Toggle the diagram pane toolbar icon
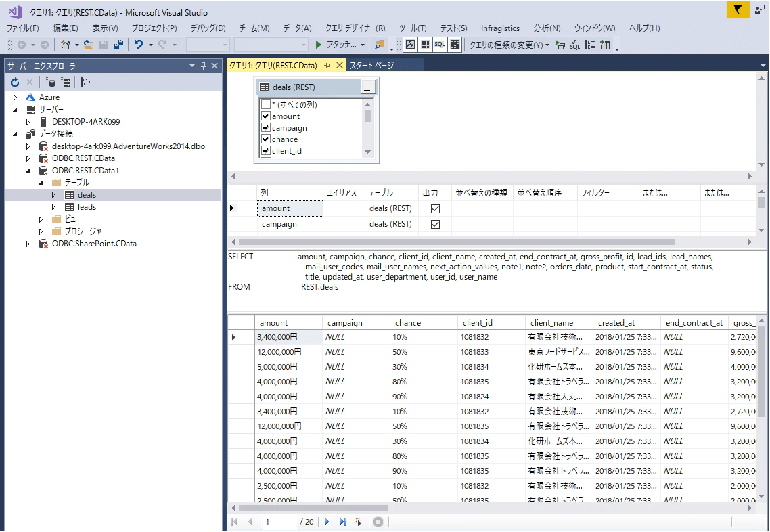The height and width of the screenshot is (532, 770). [410, 45]
